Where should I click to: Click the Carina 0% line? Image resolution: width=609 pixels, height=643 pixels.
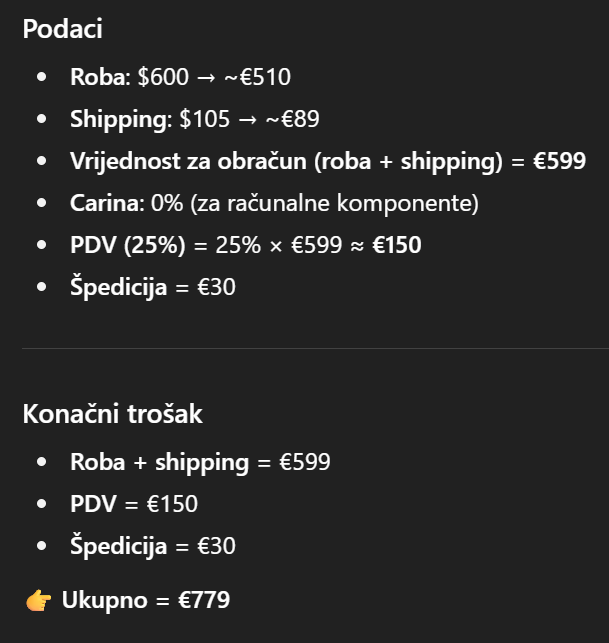point(274,203)
